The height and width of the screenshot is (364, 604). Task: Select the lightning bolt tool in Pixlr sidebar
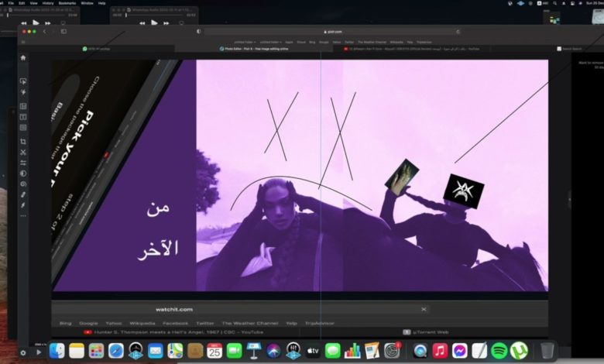pyautogui.click(x=23, y=92)
